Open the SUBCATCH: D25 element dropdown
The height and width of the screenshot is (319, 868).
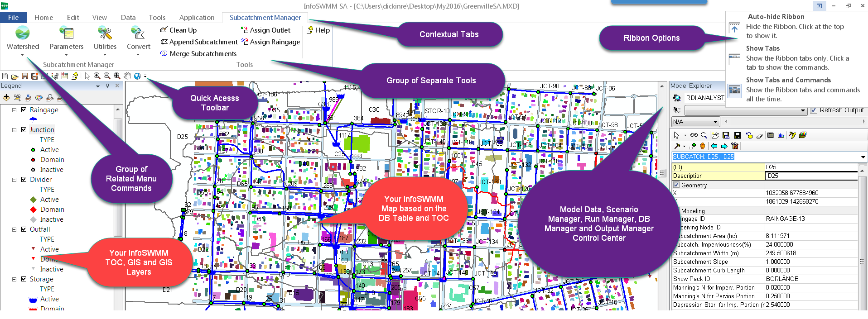[863, 157]
